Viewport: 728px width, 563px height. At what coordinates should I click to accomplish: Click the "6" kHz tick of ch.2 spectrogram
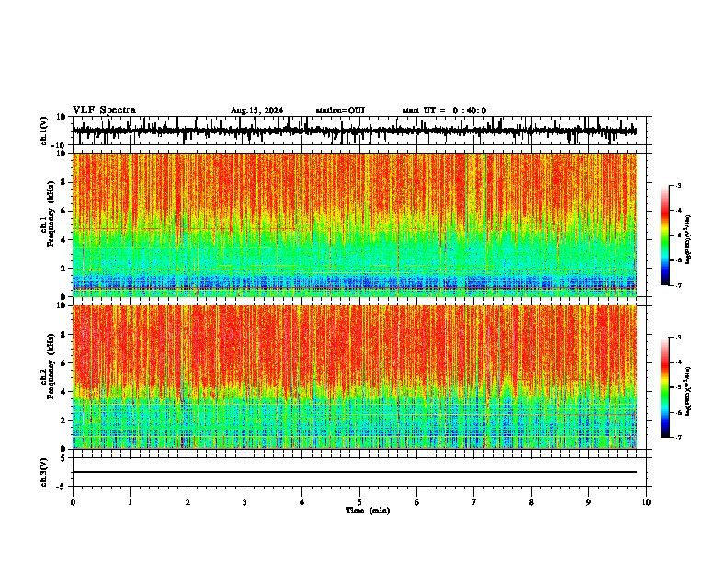click(x=63, y=363)
